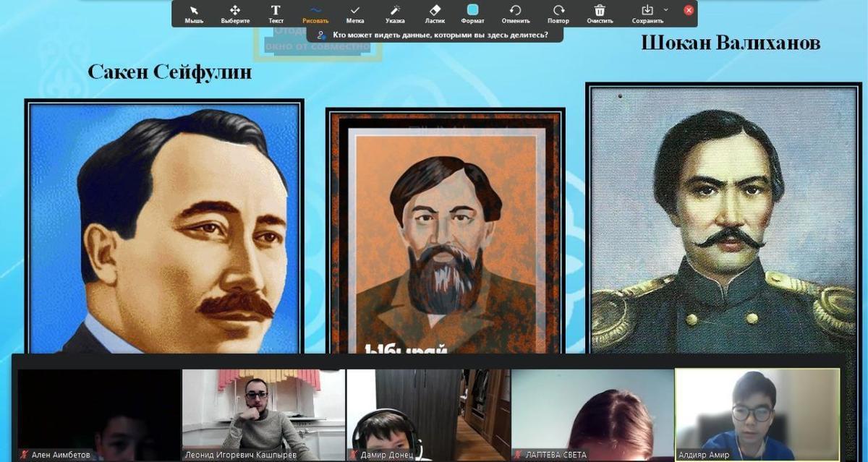The width and height of the screenshot is (868, 462).
Task: Redo annotation using Повтор
Action: click(x=558, y=13)
